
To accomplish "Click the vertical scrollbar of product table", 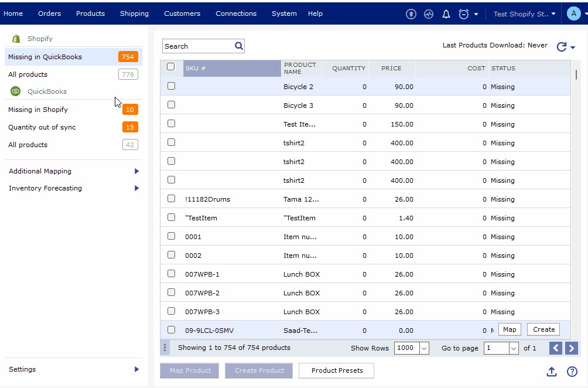I will click(576, 75).
